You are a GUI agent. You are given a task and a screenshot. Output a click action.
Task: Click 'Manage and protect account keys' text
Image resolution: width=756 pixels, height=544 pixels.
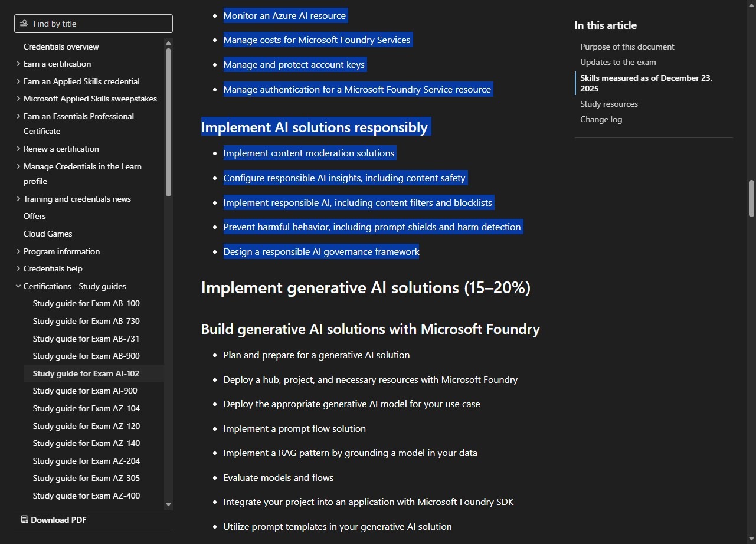point(294,64)
